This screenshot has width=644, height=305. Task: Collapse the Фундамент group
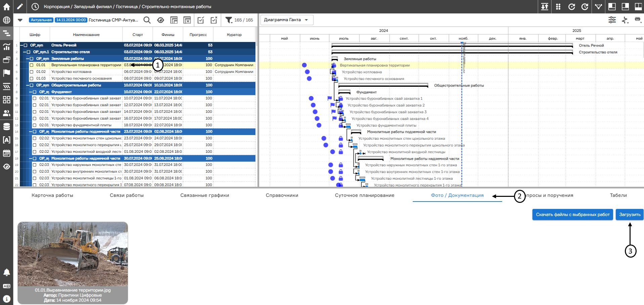[31, 92]
